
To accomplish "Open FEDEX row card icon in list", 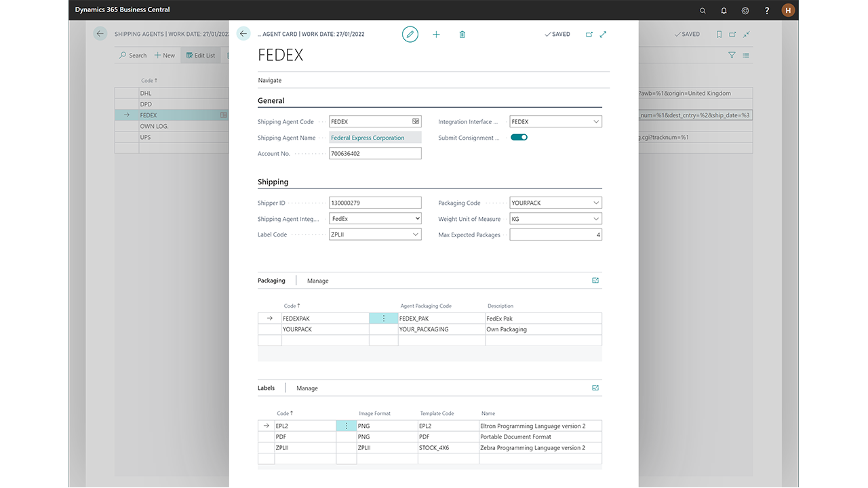I will point(223,115).
